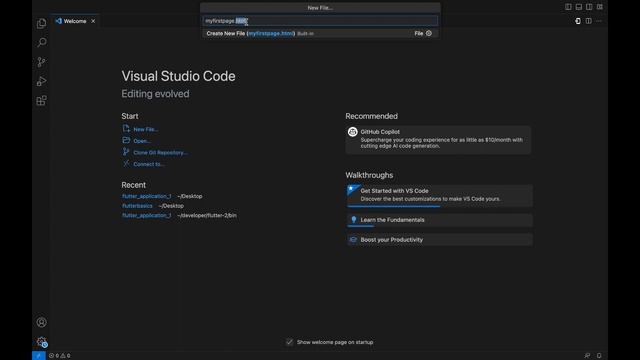Open the Manage gear icon
The height and width of the screenshot is (360, 640).
[41, 342]
